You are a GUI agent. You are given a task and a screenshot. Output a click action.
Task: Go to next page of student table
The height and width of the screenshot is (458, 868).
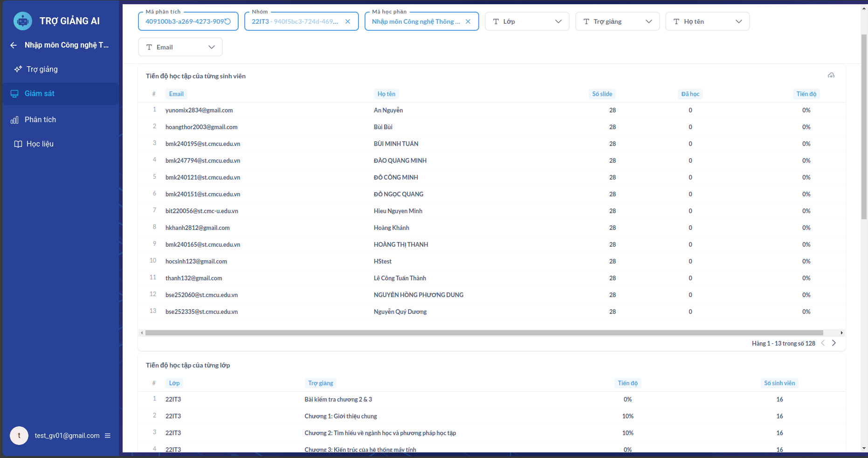[834, 343]
